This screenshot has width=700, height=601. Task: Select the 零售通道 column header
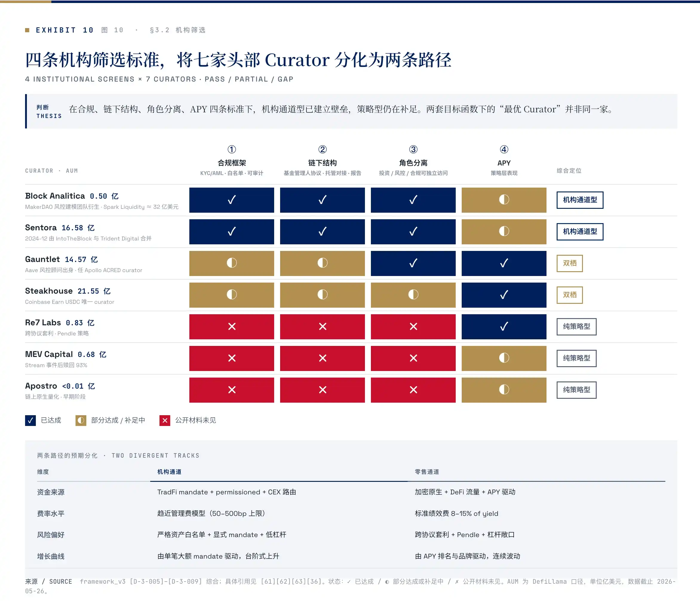(x=427, y=472)
